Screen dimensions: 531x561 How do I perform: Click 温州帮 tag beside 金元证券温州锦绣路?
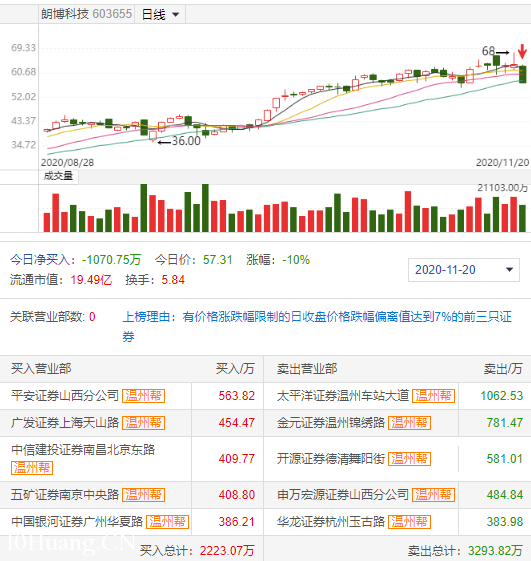click(409, 423)
